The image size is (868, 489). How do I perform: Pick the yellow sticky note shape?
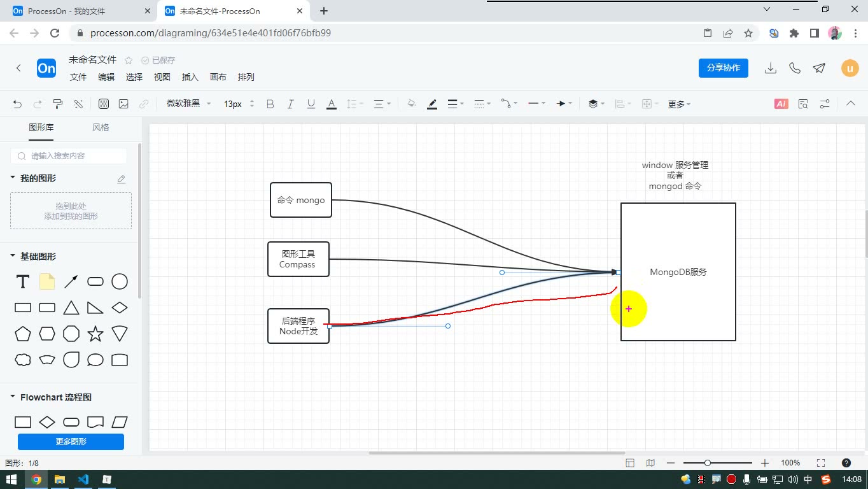(47, 281)
